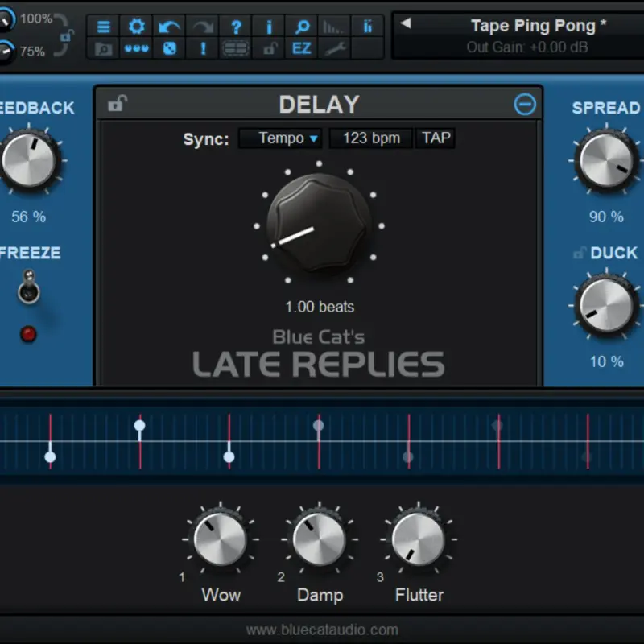Click the 'Out Gain: +0.00 dB' readout
This screenshot has width=644, height=644.
click(x=527, y=47)
